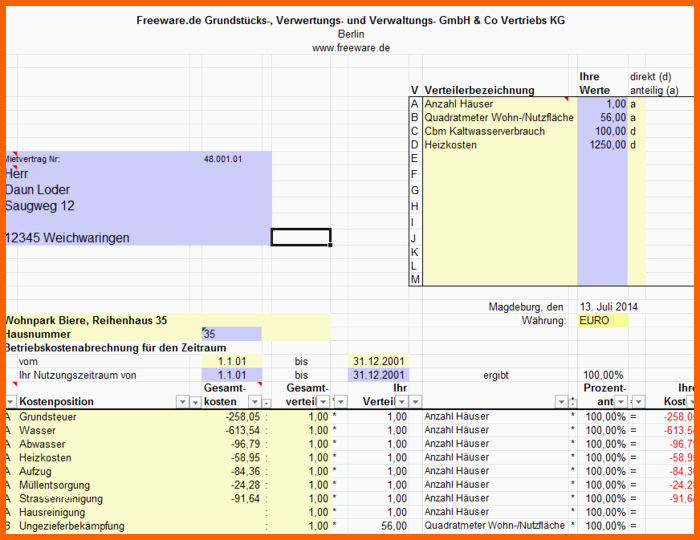Screen dimensions: 700x540
Task: Click the end date 31.12.2001 in the vom row
Action: click(x=379, y=361)
